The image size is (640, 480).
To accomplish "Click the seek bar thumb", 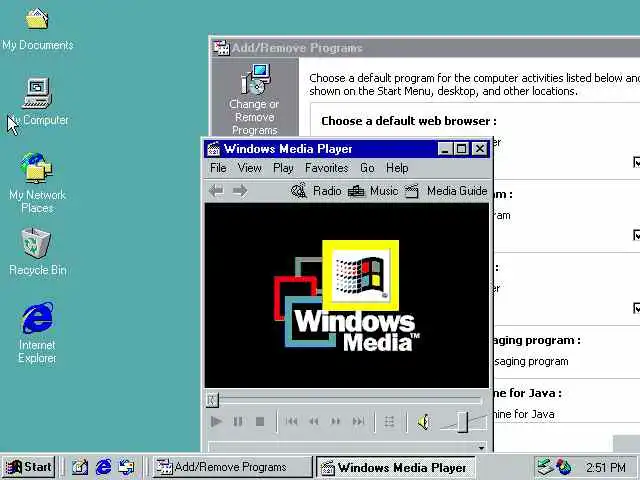I will coord(212,400).
